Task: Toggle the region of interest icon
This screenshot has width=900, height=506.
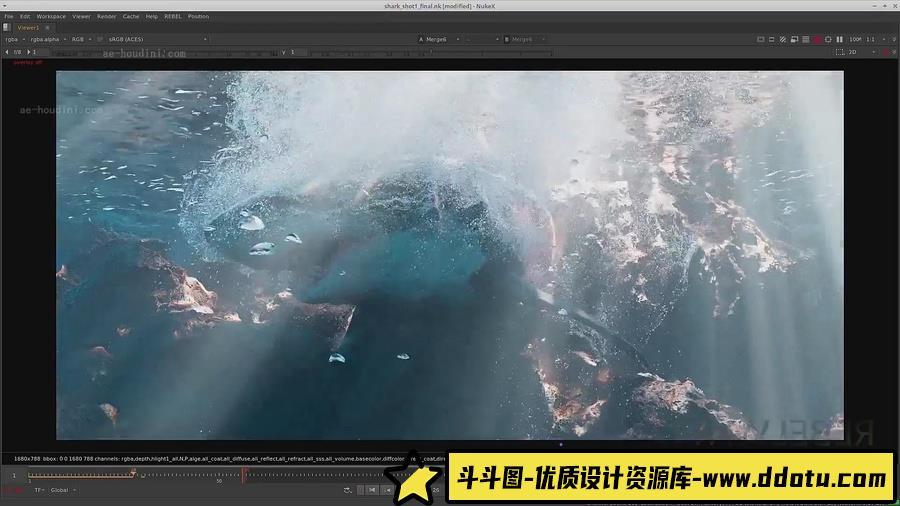Action: [x=771, y=40]
